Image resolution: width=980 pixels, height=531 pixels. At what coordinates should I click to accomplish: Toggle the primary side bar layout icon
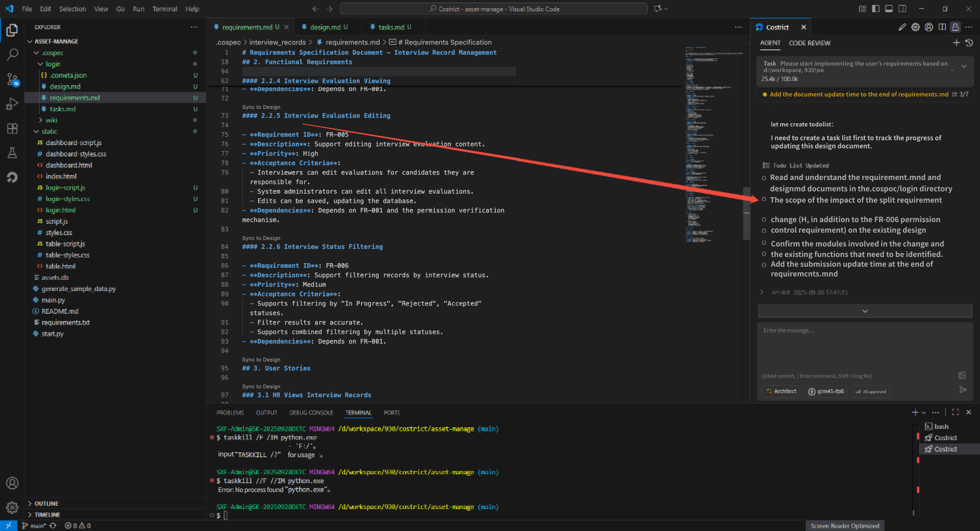point(875,9)
